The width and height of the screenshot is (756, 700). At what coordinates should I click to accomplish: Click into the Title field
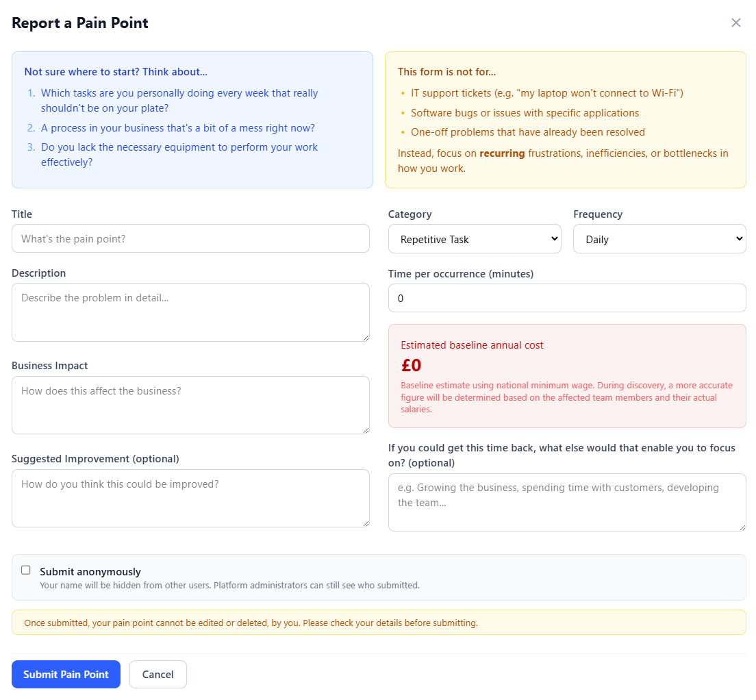point(190,238)
